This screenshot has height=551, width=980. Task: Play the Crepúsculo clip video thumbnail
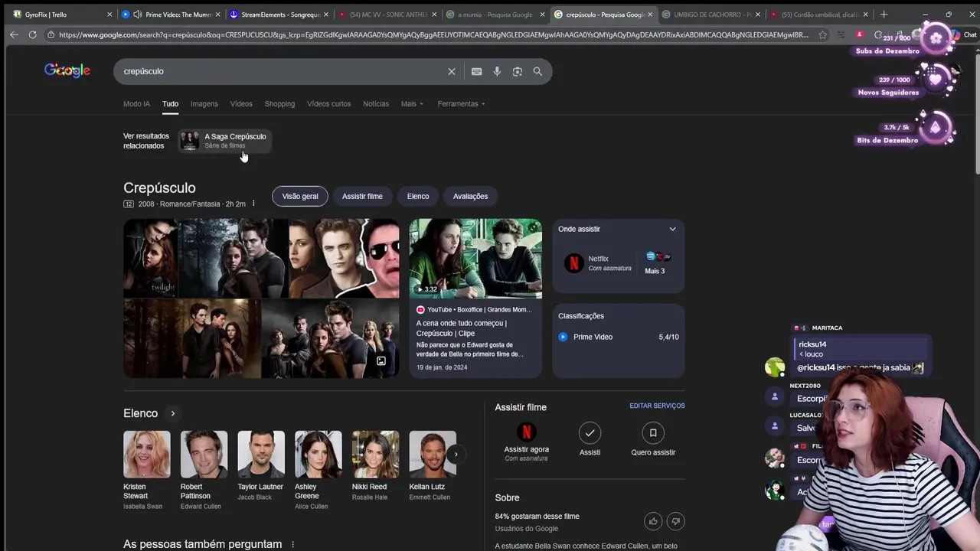click(475, 259)
